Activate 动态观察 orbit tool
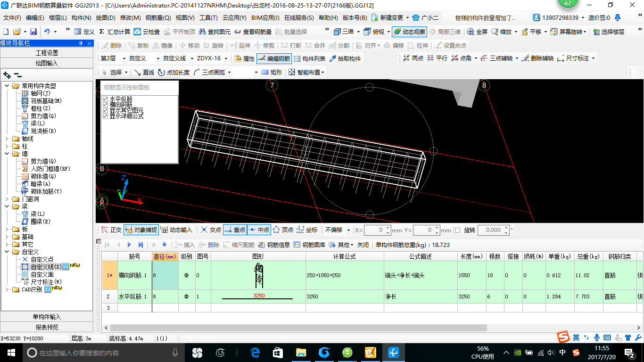Viewport: 644px width, 362px height. [409, 32]
